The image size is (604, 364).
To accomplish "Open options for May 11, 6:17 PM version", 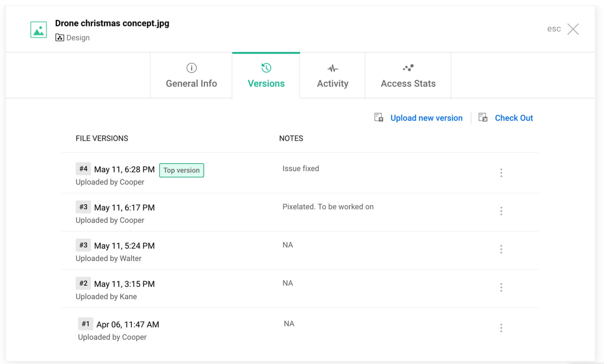I will (501, 211).
